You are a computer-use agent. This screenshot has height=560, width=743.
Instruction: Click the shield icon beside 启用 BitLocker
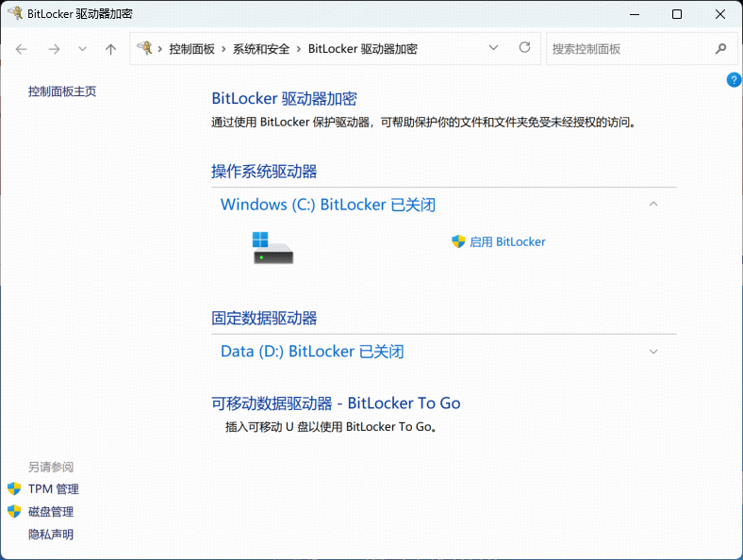click(458, 241)
